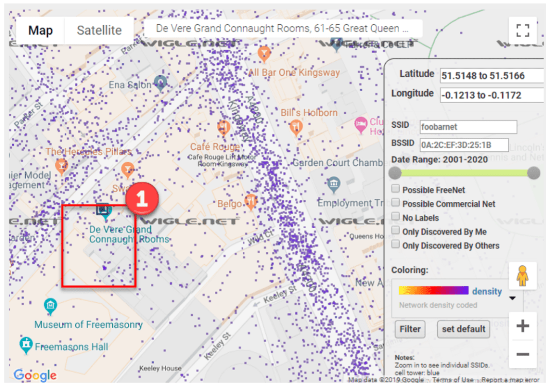550x392 pixels.
Task: Click De Vere Grand Connaught Rooms marker
Action: pyautogui.click(x=105, y=212)
